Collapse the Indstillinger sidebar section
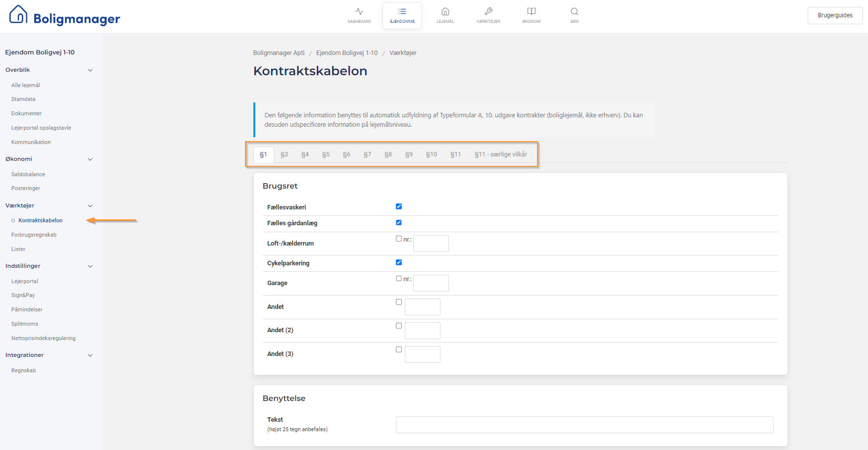Screen dimensions: 868x450 point(90,266)
